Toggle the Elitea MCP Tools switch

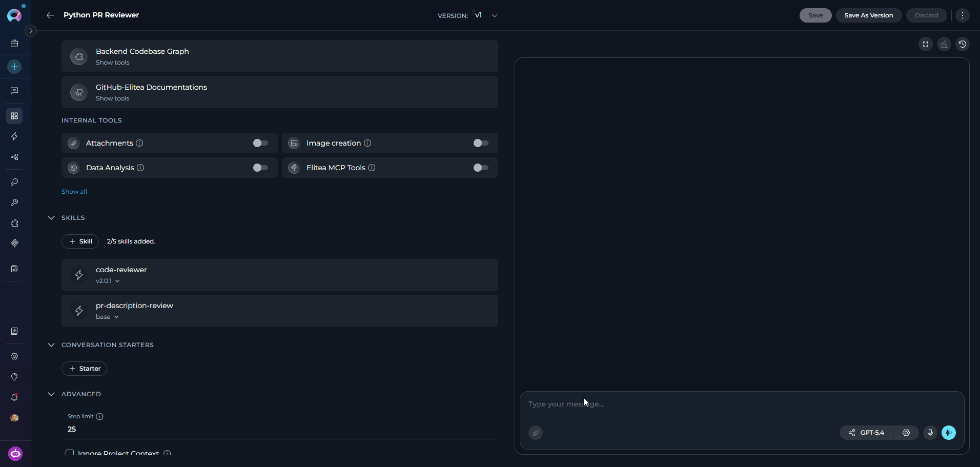pos(481,168)
